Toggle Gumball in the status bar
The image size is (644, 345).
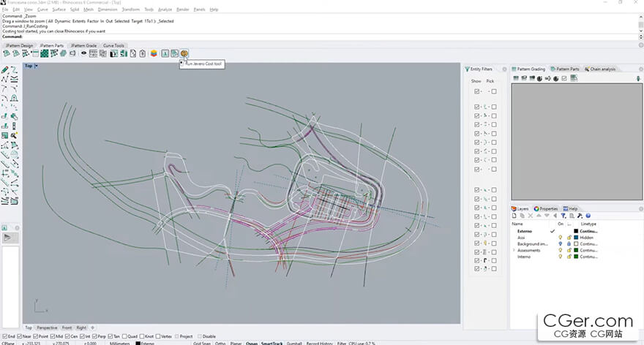coord(294,343)
